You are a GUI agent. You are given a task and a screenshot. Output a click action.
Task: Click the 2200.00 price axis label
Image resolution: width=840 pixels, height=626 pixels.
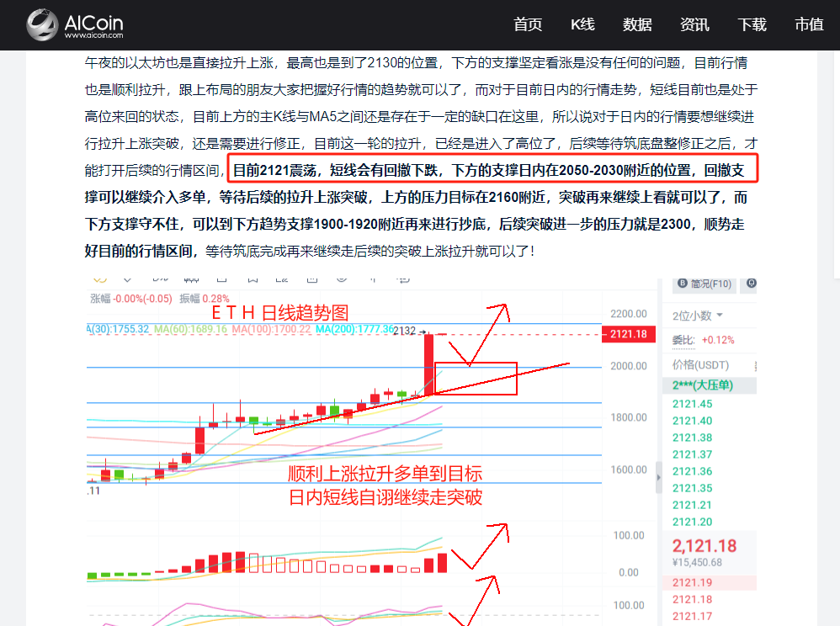pos(629,314)
